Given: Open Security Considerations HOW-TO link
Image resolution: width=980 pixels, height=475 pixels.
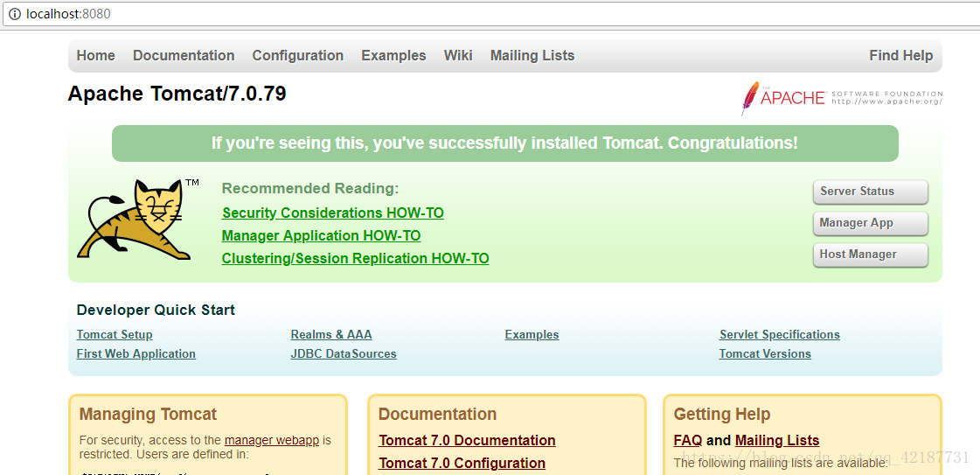Looking at the screenshot, I should [x=333, y=213].
